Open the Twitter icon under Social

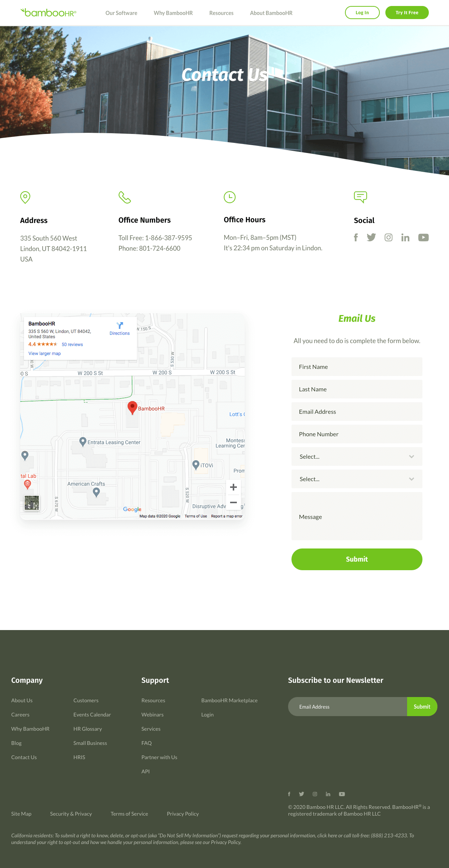pyautogui.click(x=371, y=238)
